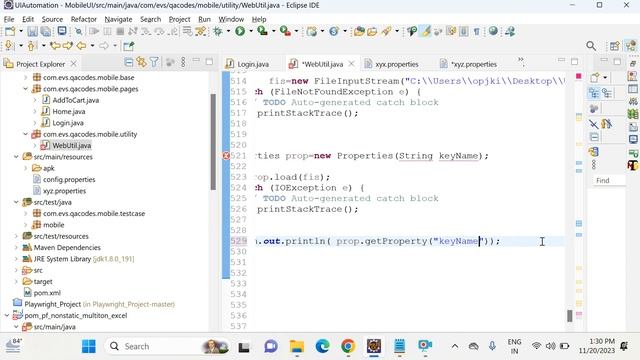Open dropdown arrow beside Debug icon
The width and height of the screenshot is (640, 360).
click(228, 31)
